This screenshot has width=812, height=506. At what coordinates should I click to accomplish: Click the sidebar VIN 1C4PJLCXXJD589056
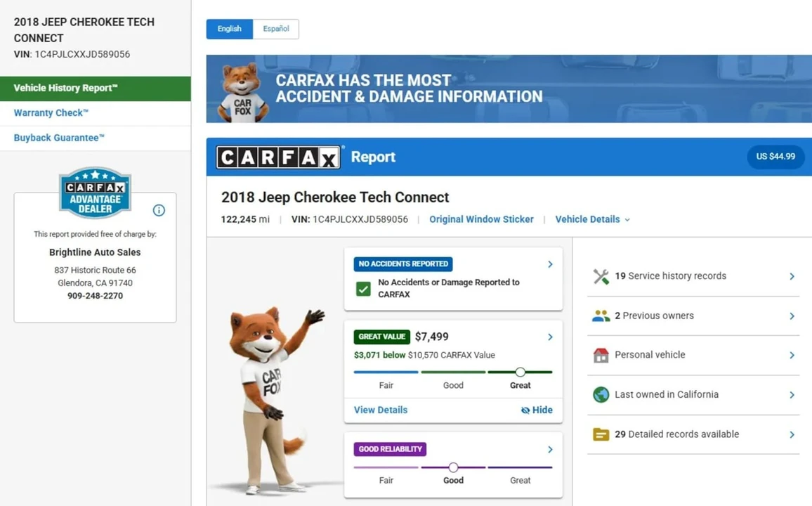click(x=72, y=54)
